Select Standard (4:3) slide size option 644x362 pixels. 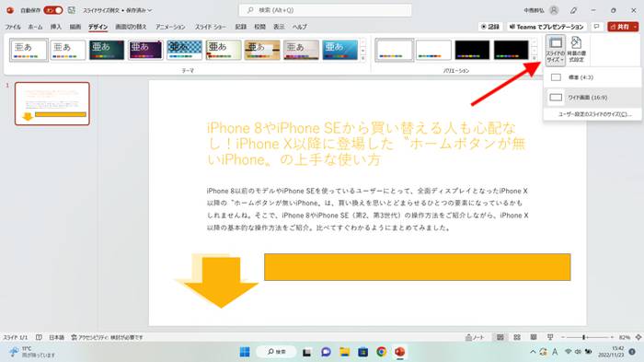(x=592, y=77)
